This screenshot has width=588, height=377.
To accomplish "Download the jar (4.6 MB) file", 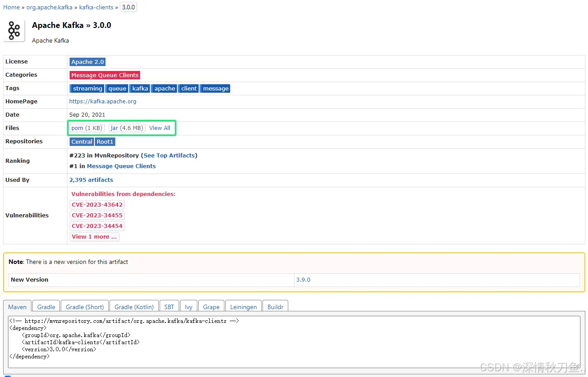I will [x=127, y=128].
